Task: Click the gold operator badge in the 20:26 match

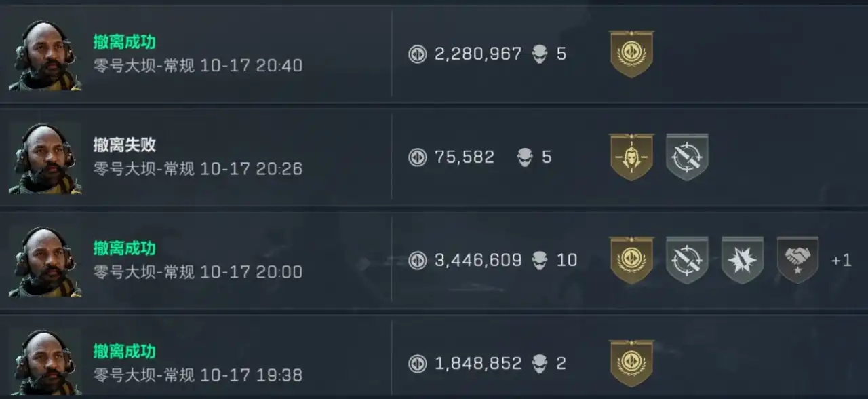Action: (x=631, y=157)
